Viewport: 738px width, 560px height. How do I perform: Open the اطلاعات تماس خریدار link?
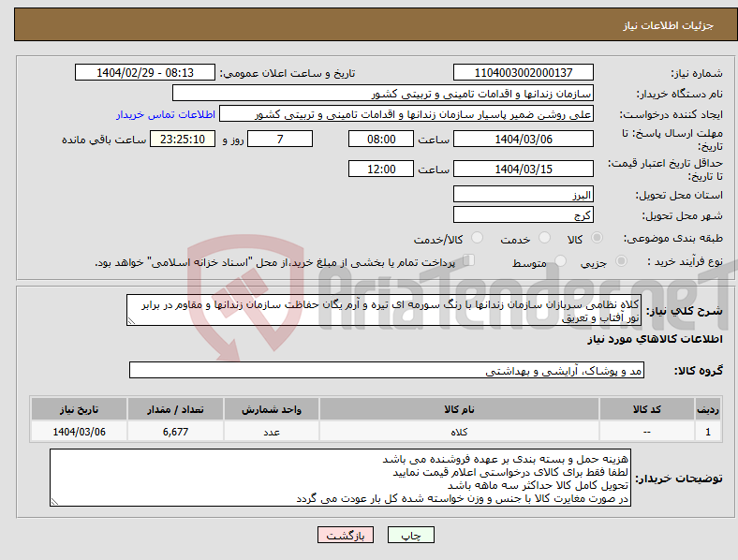tap(166, 114)
